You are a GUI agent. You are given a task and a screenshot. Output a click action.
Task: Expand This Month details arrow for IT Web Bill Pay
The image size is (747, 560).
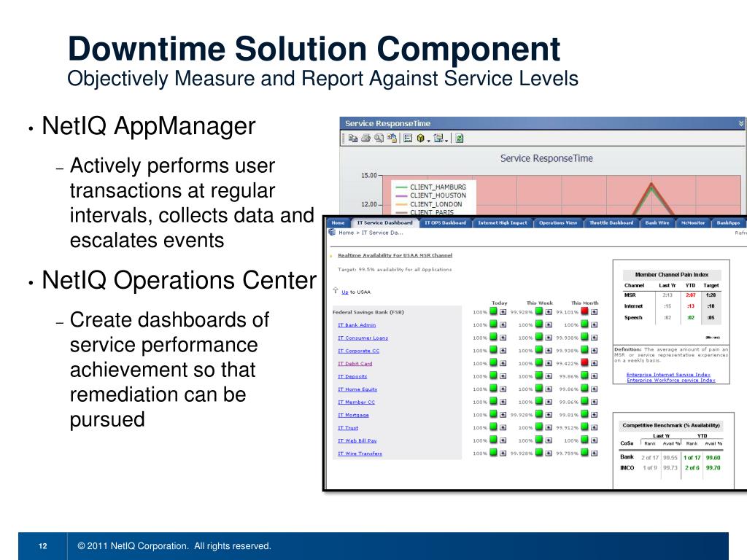click(x=594, y=440)
